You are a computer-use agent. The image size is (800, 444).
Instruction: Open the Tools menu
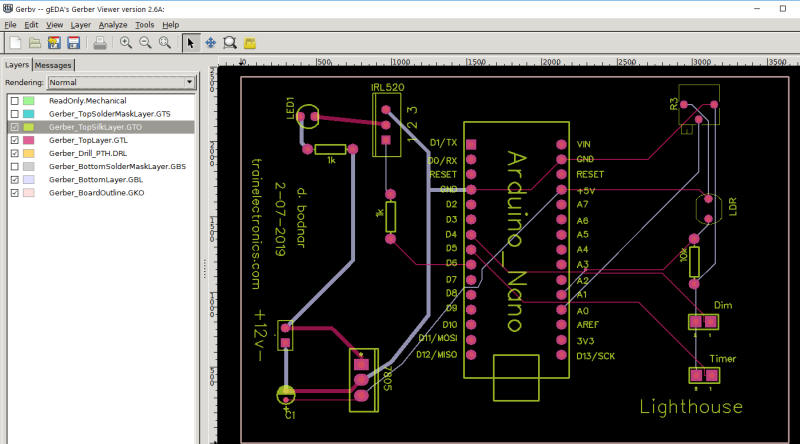145,24
